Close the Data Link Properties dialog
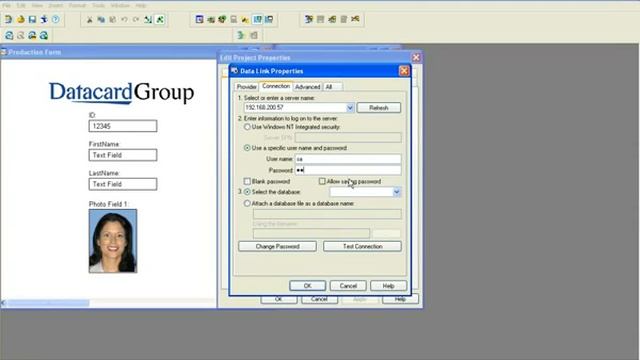 pos(404,71)
